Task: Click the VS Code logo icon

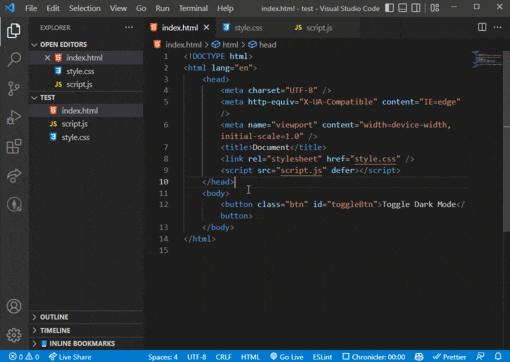Action: pyautogui.click(x=10, y=8)
